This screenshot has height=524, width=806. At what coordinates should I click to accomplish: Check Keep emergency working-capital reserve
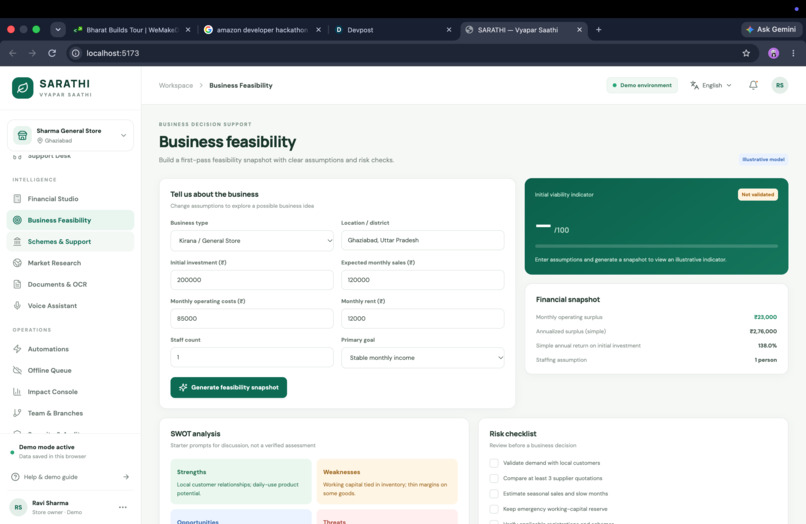tap(494, 509)
